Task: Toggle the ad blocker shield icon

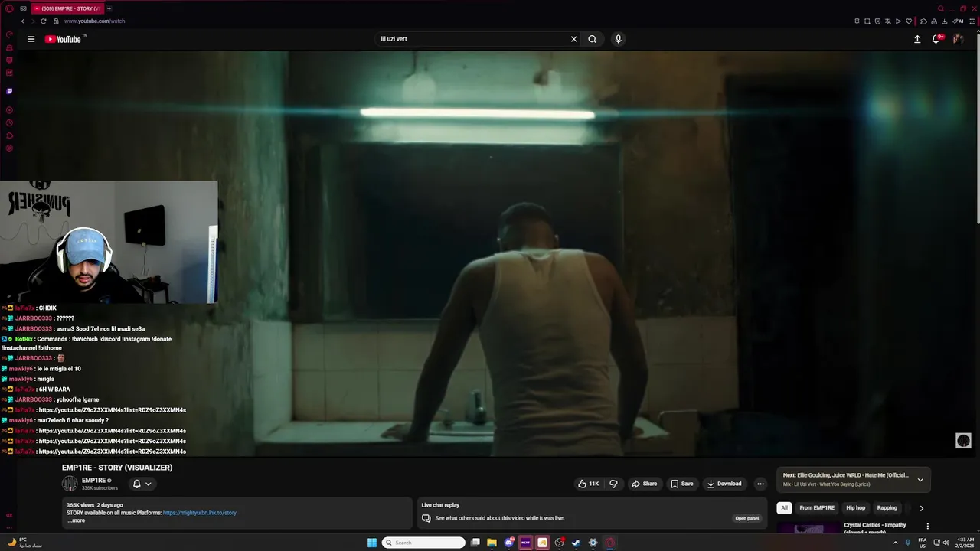Action: (x=877, y=21)
